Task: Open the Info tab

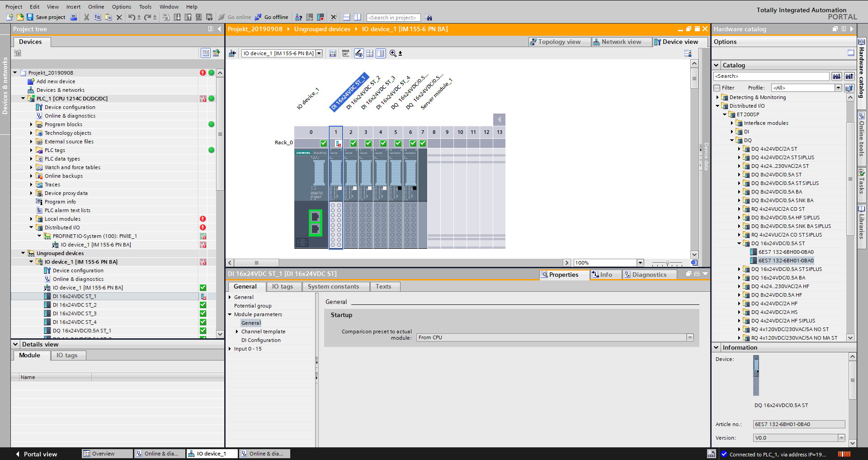Action: [606, 275]
